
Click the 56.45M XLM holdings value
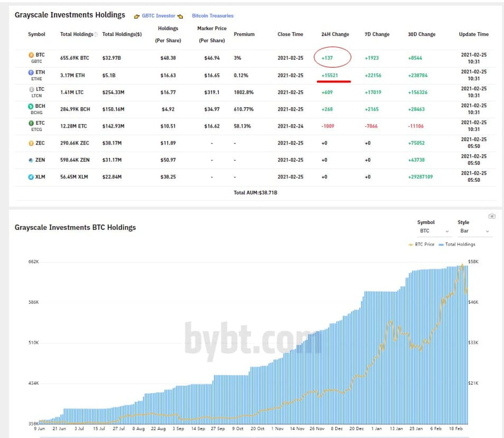[74, 177]
